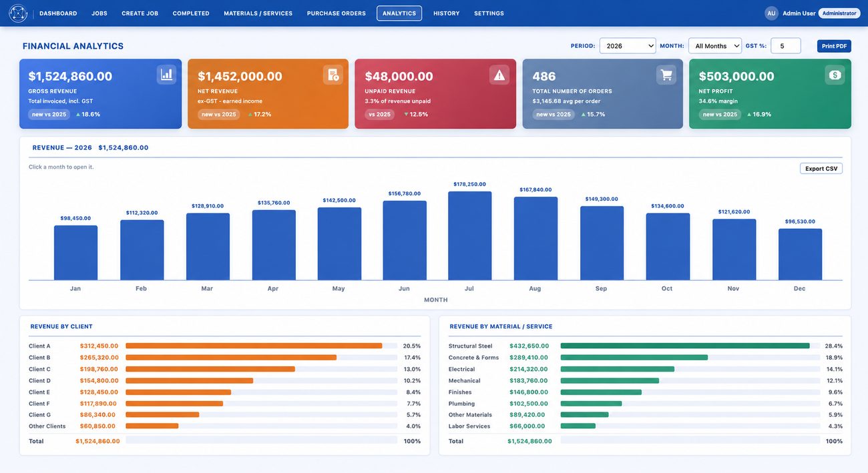This screenshot has height=473, width=868.
Task: Click the Plumbing row label
Action: point(461,404)
